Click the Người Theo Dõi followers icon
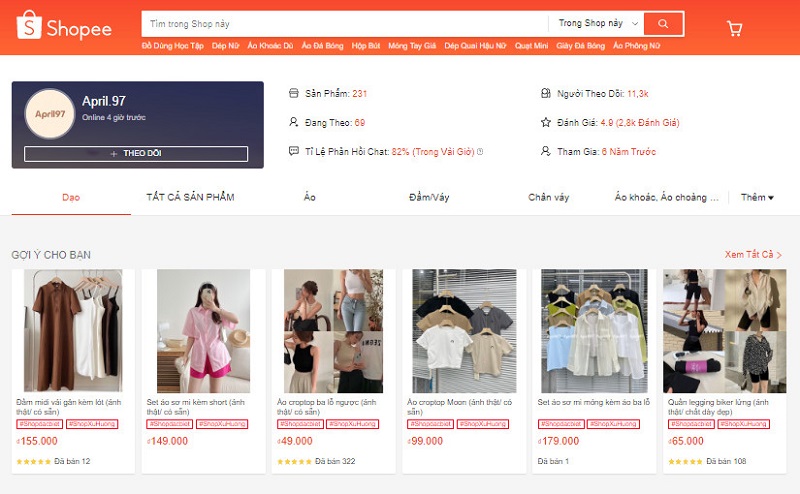800x494 pixels. pyautogui.click(x=545, y=94)
